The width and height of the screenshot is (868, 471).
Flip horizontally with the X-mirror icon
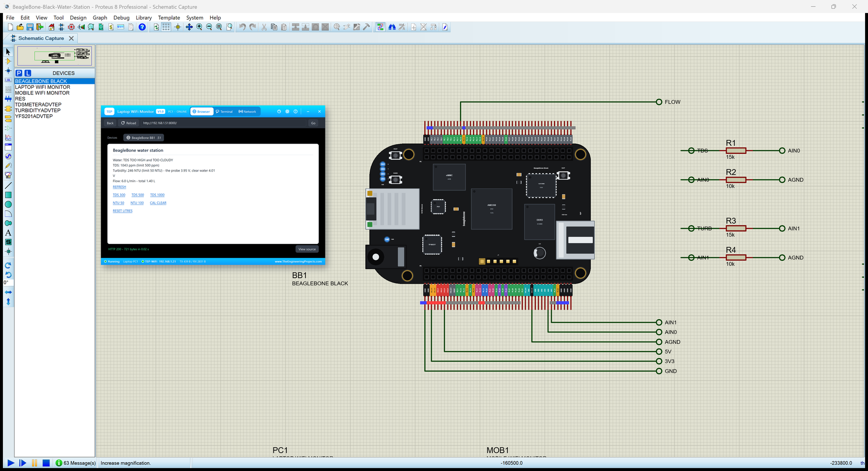point(8,292)
